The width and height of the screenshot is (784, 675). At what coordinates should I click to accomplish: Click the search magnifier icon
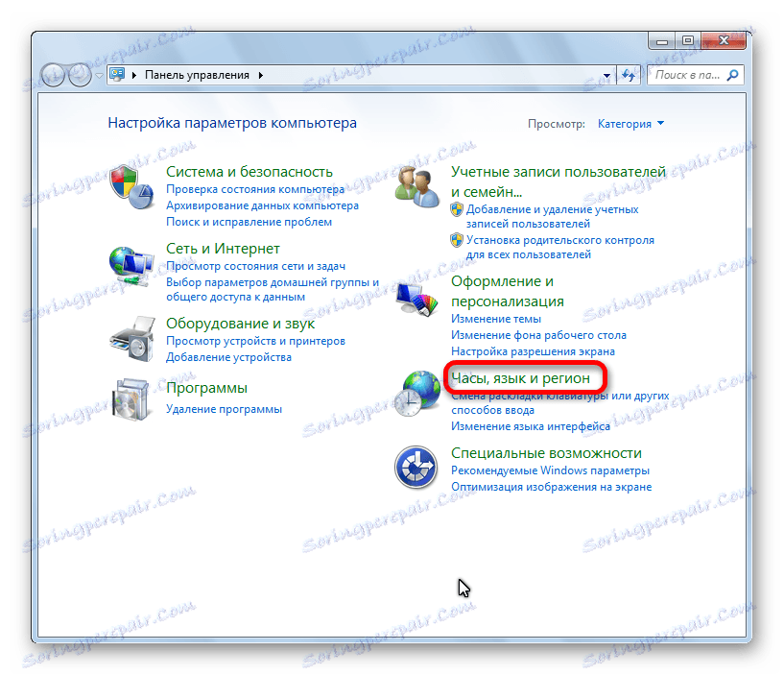click(732, 75)
